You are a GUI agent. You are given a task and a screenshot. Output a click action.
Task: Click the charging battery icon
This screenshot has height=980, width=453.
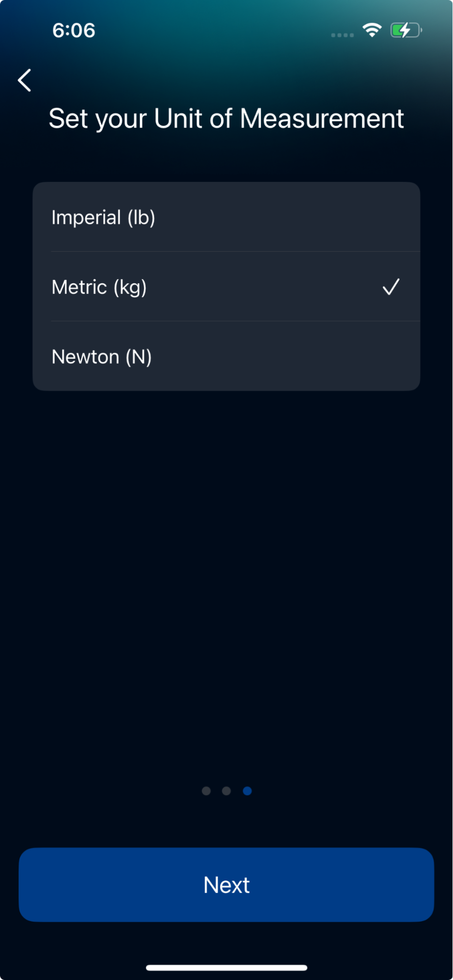click(405, 30)
